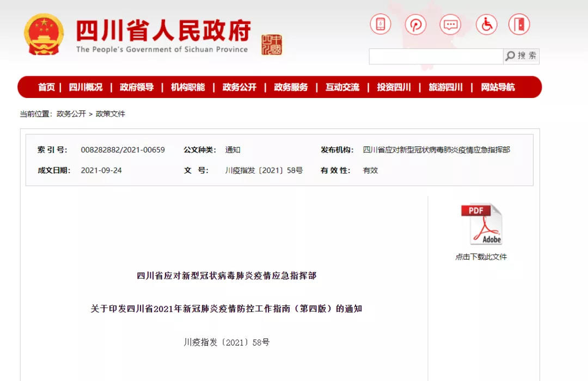Open the 网站导航 menu item
Image resolution: width=588 pixels, height=381 pixels.
[497, 87]
